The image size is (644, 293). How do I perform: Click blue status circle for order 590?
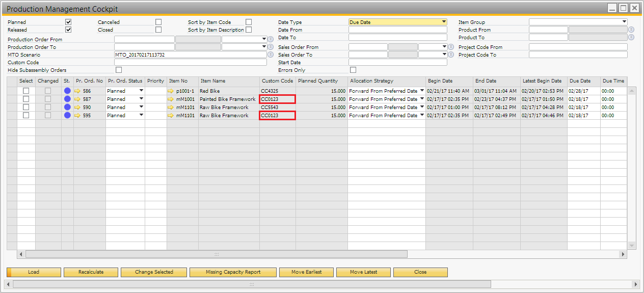coord(67,108)
